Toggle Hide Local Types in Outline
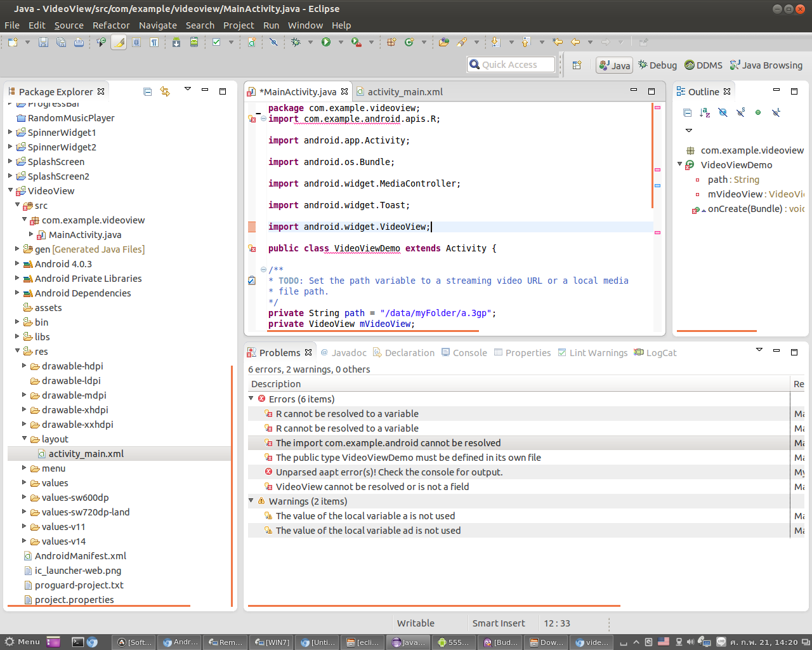 point(776,112)
